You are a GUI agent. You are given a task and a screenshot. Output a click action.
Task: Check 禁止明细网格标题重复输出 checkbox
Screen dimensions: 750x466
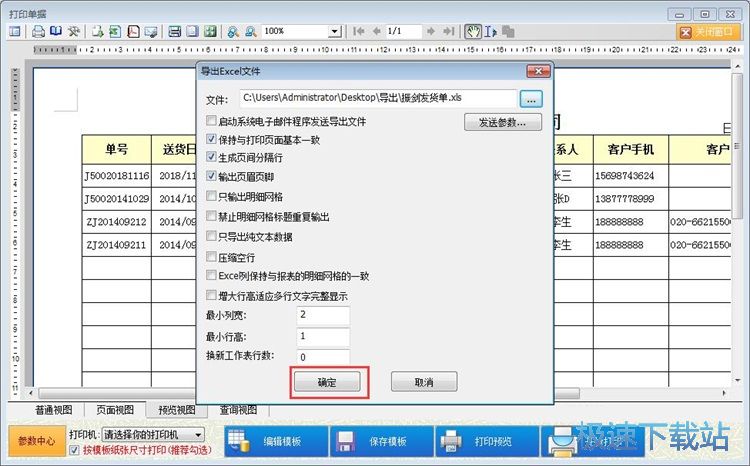[x=211, y=216]
